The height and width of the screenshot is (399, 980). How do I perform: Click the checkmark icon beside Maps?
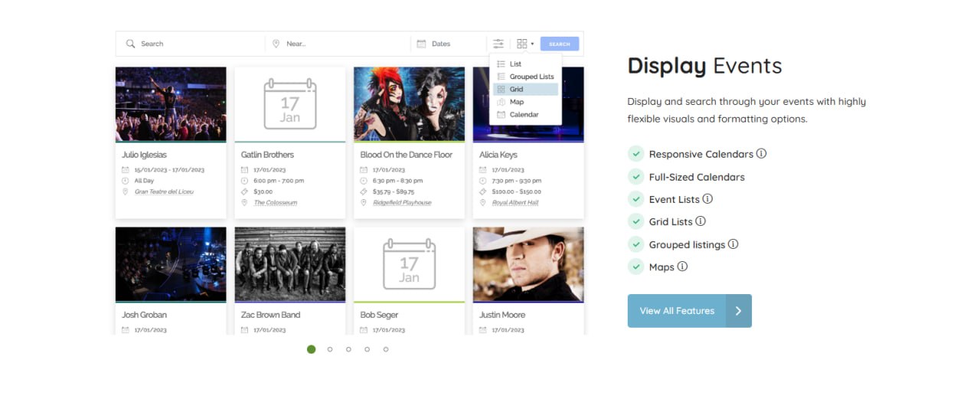[x=635, y=267]
